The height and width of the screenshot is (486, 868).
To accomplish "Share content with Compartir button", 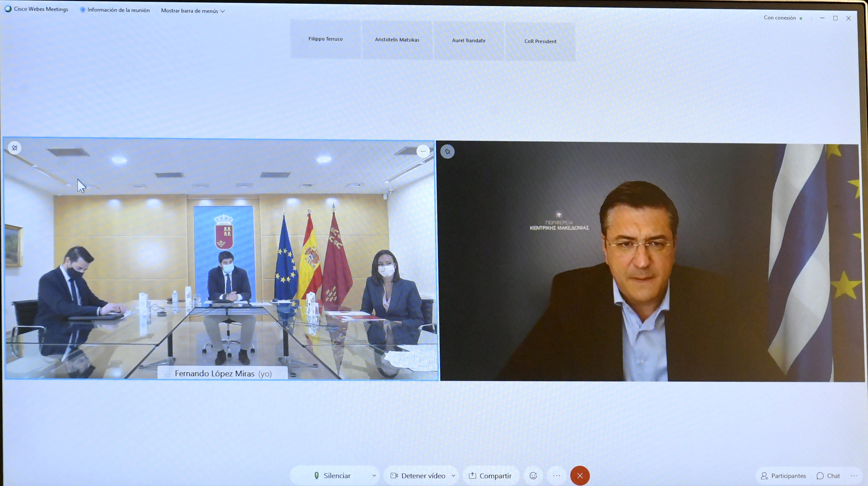I will 490,475.
